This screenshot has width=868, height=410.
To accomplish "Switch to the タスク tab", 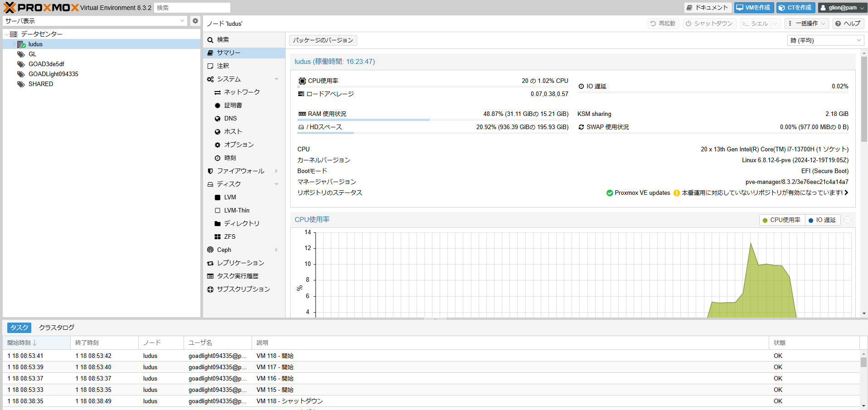I will [x=19, y=328].
